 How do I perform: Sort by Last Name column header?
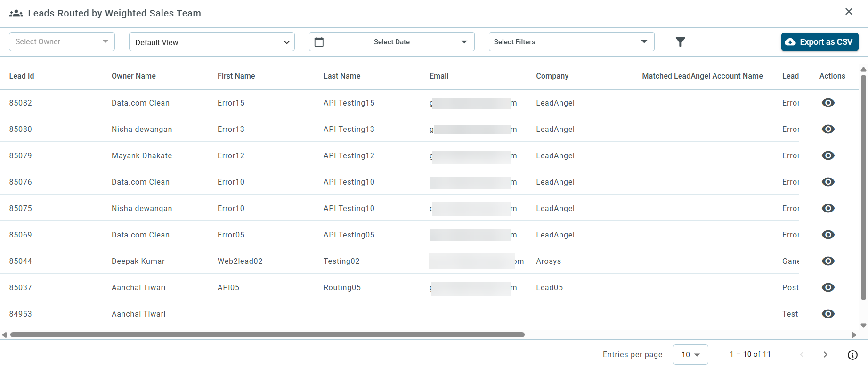pyautogui.click(x=342, y=76)
